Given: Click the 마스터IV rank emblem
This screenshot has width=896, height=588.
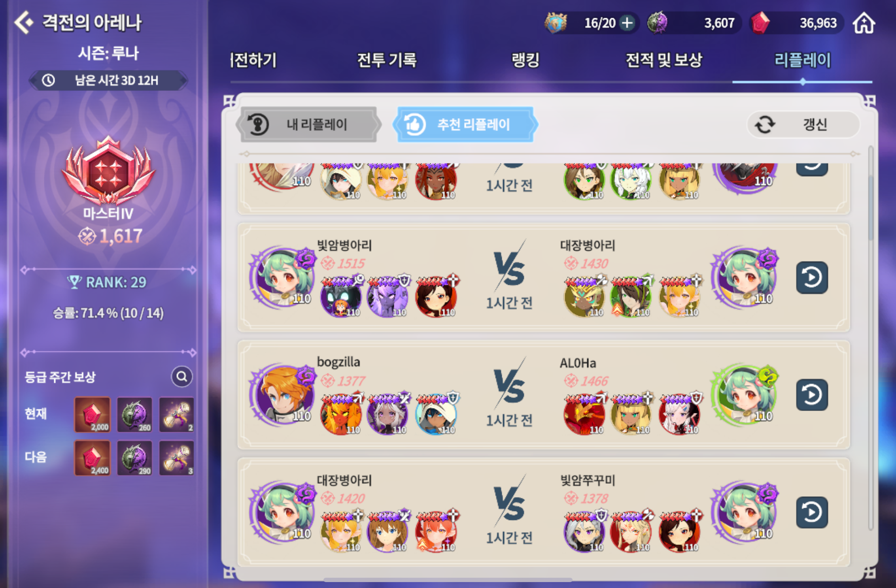Looking at the screenshot, I should 108,171.
